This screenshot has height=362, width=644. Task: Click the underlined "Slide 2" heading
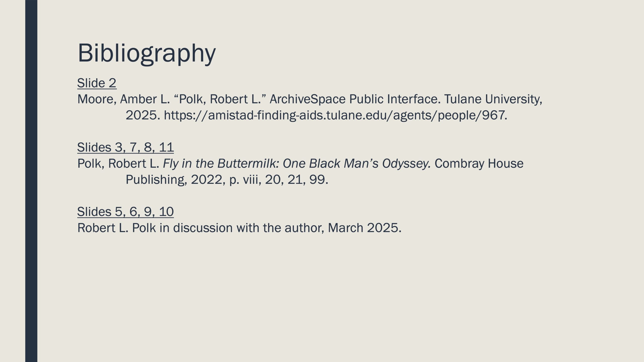(x=97, y=83)
